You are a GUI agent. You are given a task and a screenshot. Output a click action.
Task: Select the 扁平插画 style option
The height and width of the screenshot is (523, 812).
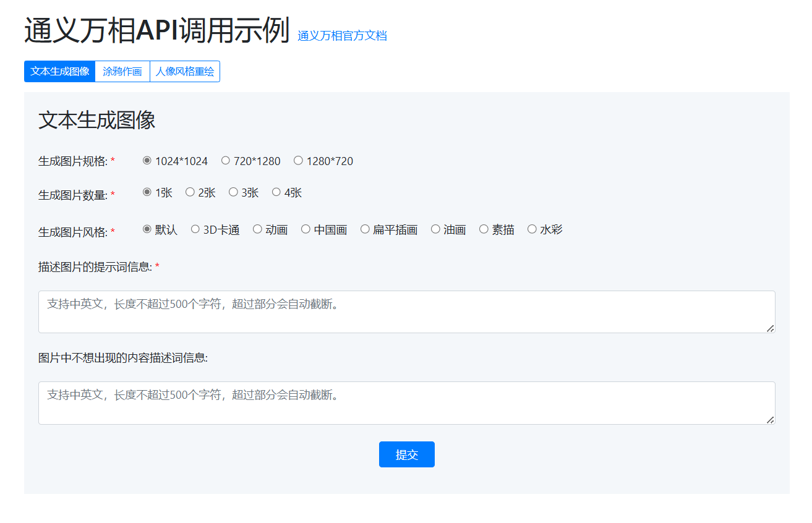(365, 229)
